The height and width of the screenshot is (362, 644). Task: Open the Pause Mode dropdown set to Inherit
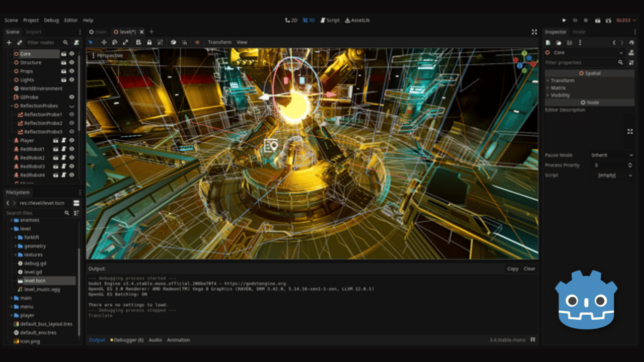[612, 155]
